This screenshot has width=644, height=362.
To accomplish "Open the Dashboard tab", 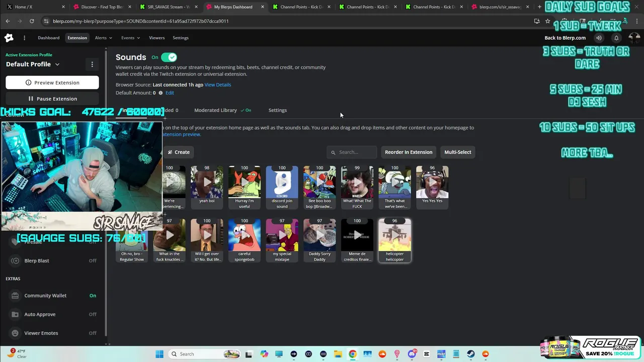I will [x=48, y=38].
